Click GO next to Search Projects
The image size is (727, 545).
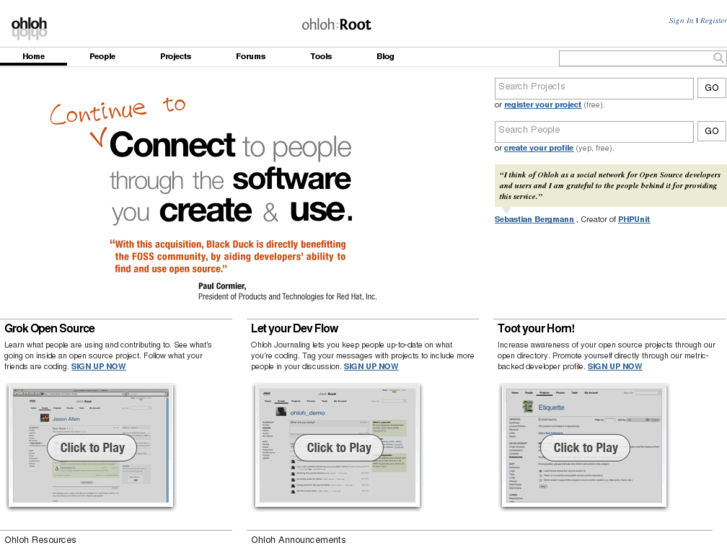pyautogui.click(x=712, y=88)
